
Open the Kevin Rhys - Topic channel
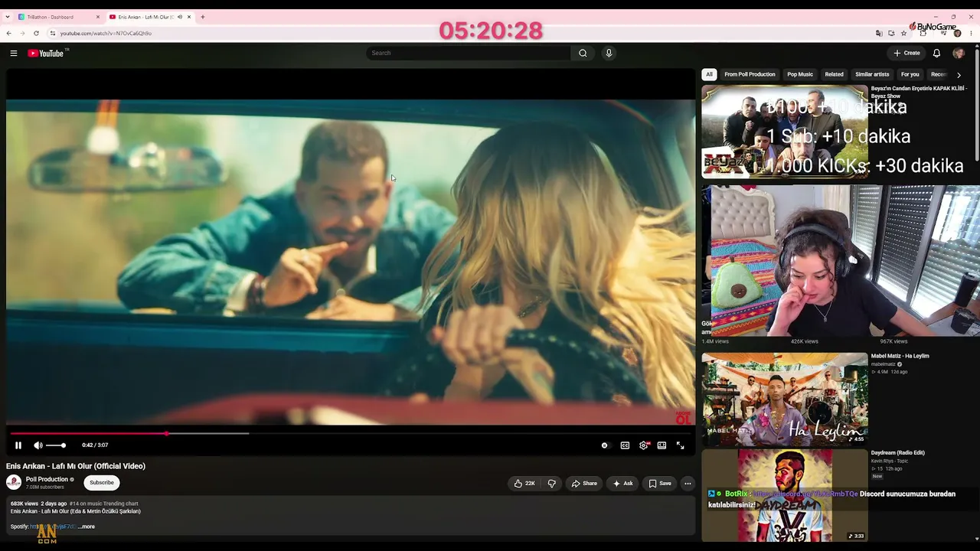coord(888,461)
